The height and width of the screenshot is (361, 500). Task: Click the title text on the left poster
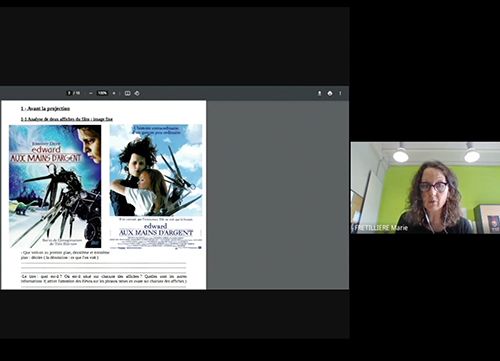click(46, 154)
